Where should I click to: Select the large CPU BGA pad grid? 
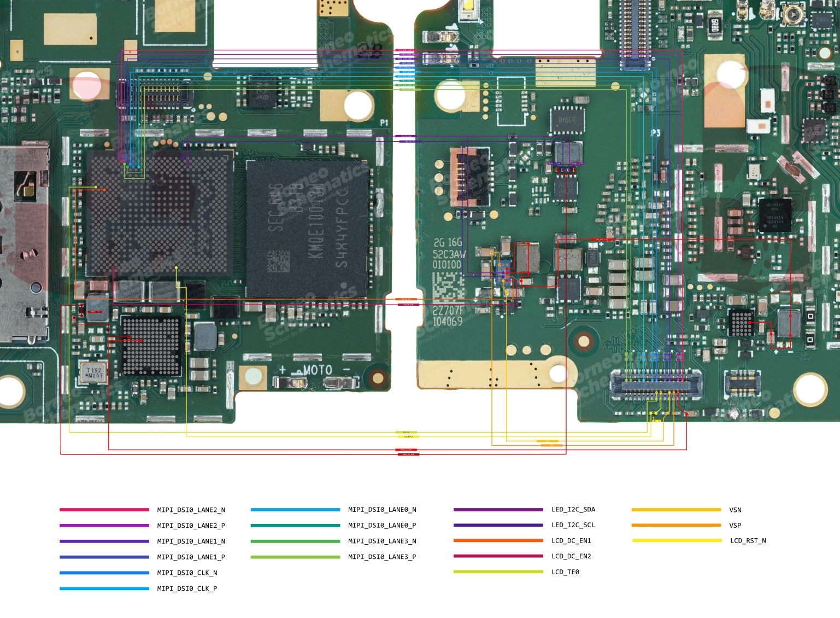pyautogui.click(x=160, y=212)
